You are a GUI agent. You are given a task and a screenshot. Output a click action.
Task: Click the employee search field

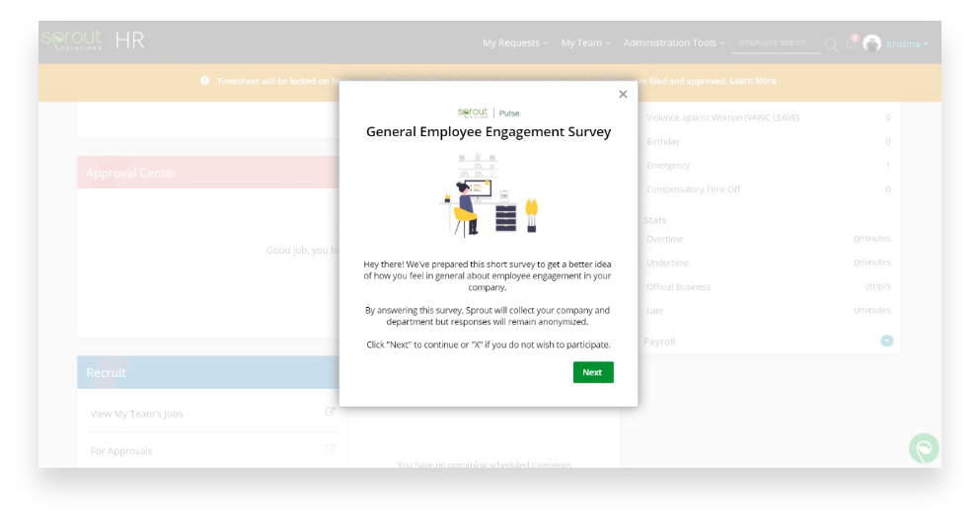776,43
